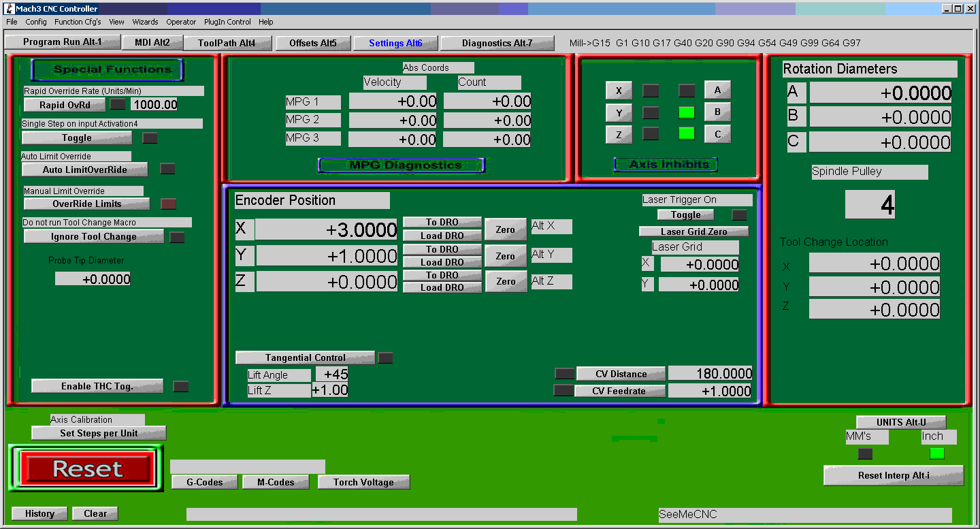Toggle the Laser Trigger On setting
The image size is (980, 529).
coord(685,214)
